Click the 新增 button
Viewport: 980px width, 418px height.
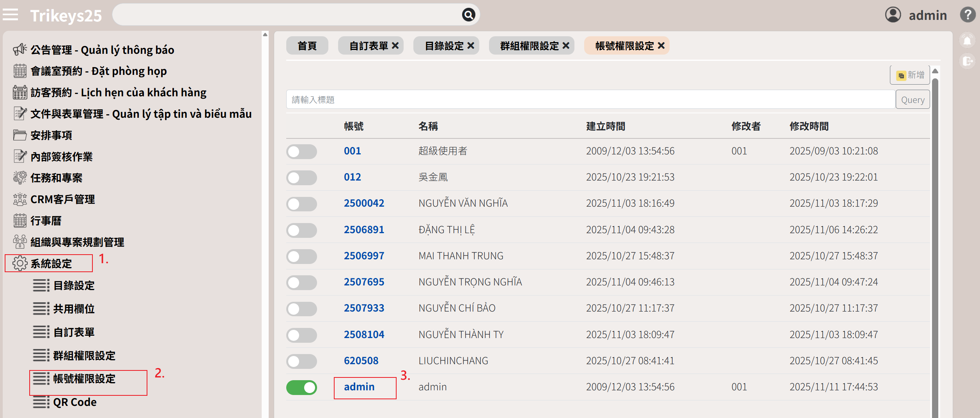pos(910,75)
